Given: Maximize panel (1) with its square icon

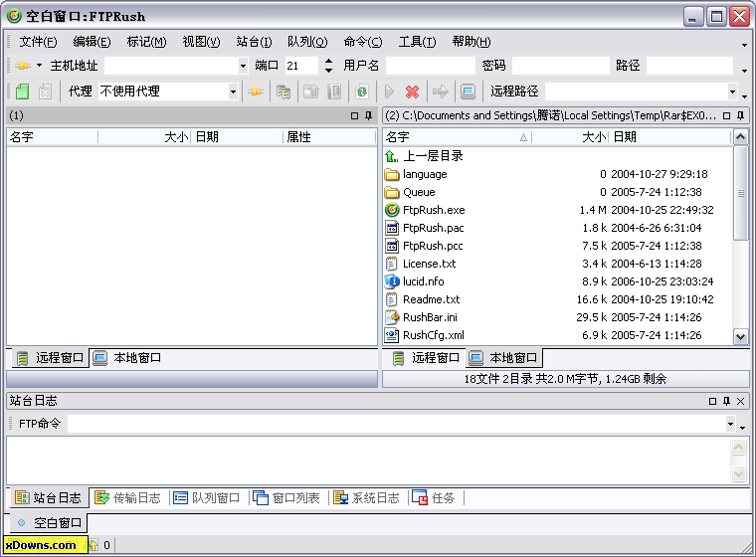Looking at the screenshot, I should tap(355, 115).
